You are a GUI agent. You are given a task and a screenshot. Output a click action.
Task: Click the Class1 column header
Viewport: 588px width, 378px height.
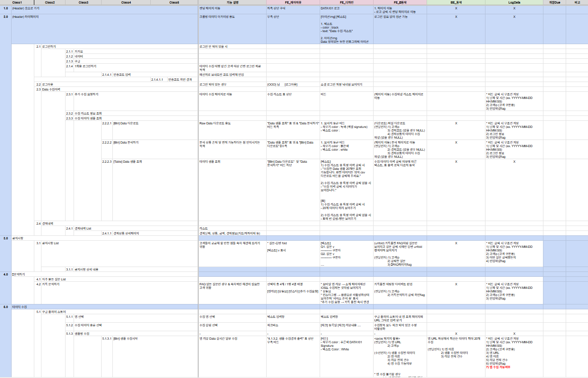(x=17, y=3)
